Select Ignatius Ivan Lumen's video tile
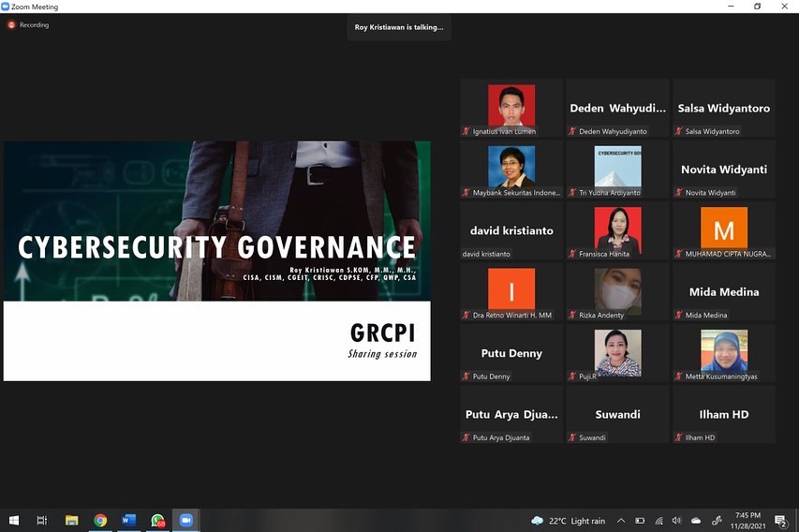 coord(511,108)
